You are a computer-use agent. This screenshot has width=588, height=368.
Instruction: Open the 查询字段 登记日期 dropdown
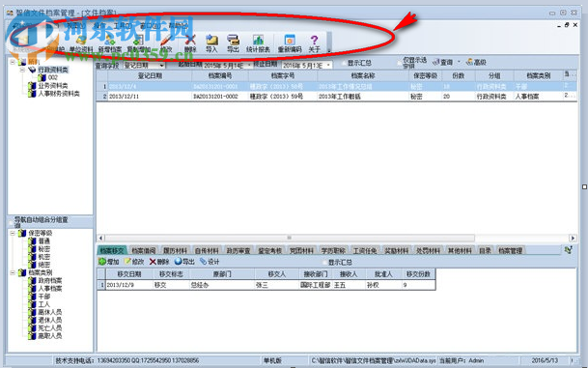(161, 66)
